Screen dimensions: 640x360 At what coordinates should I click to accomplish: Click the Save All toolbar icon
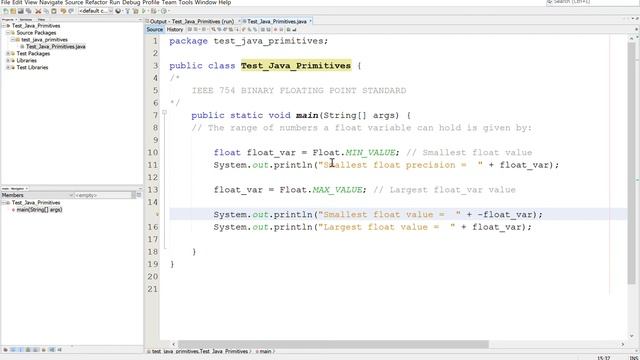click(x=29, y=11)
